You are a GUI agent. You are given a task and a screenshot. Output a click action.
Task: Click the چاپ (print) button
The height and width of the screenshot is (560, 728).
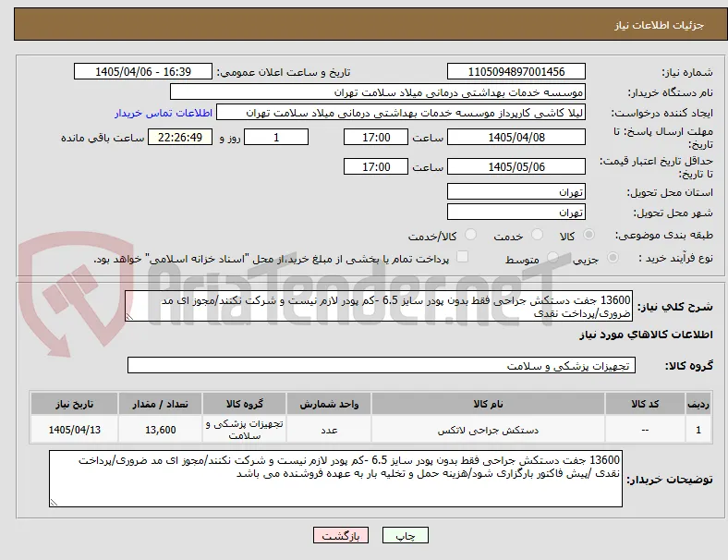pos(405,535)
